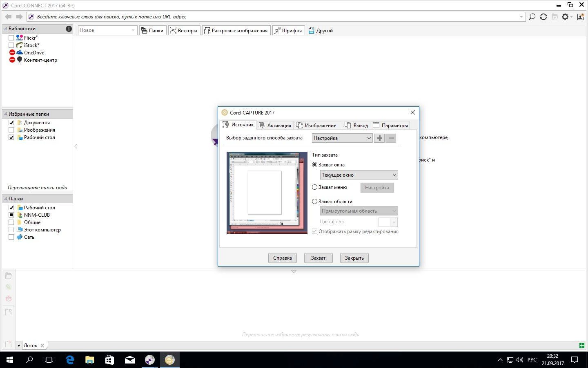Click the capture preview thumbnail

(x=267, y=193)
